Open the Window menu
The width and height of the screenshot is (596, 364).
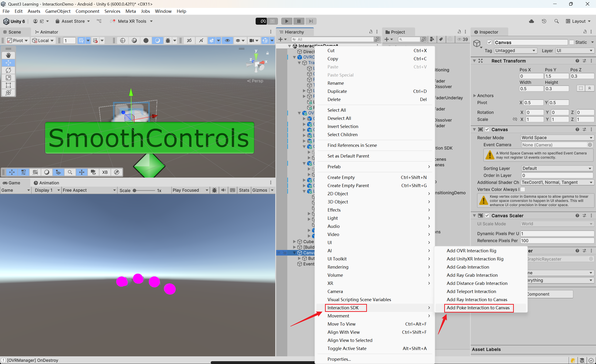point(163,11)
